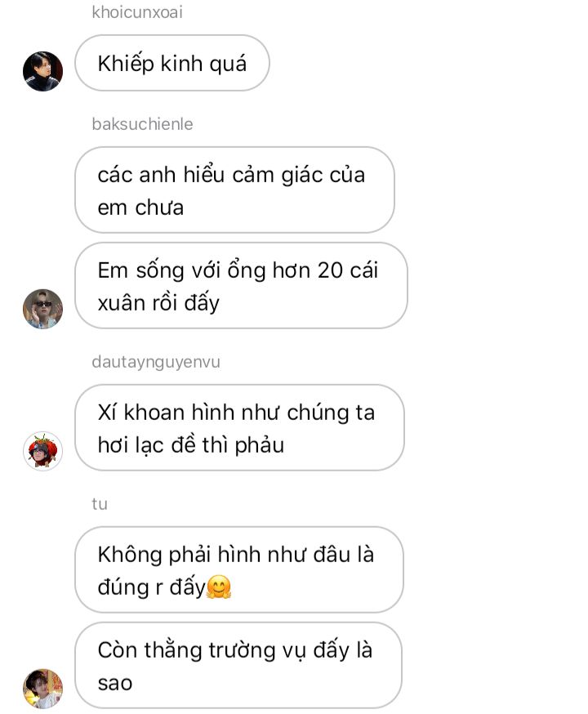The image size is (588, 714).
Task: Open dautaynguyenvu's strawberry avatar
Action: click(x=42, y=451)
